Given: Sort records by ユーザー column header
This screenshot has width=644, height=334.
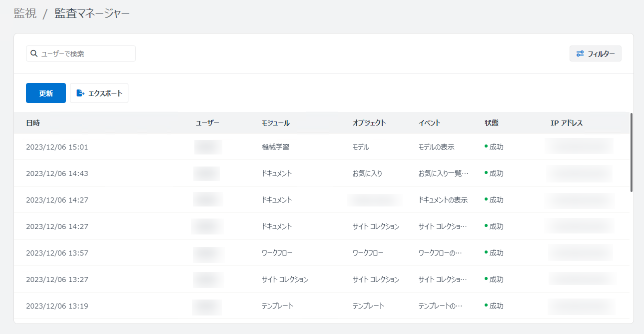Looking at the screenshot, I should (207, 122).
